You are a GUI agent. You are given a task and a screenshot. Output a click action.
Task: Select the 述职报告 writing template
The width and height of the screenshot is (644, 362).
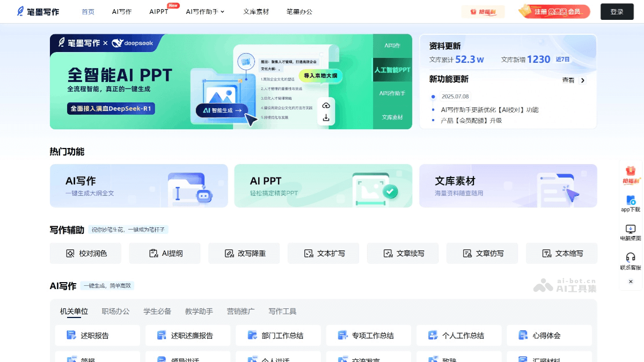(x=97, y=335)
